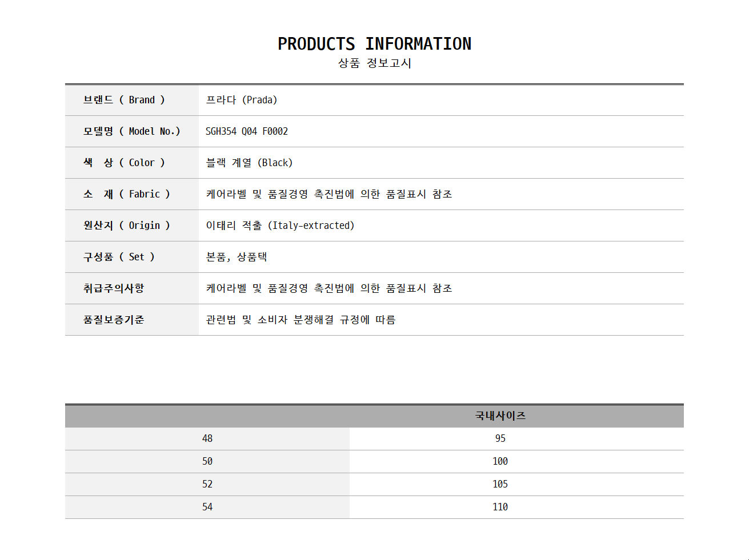The height and width of the screenshot is (560, 749).
Task: Select size 54 row in the table
Action: coord(374,507)
